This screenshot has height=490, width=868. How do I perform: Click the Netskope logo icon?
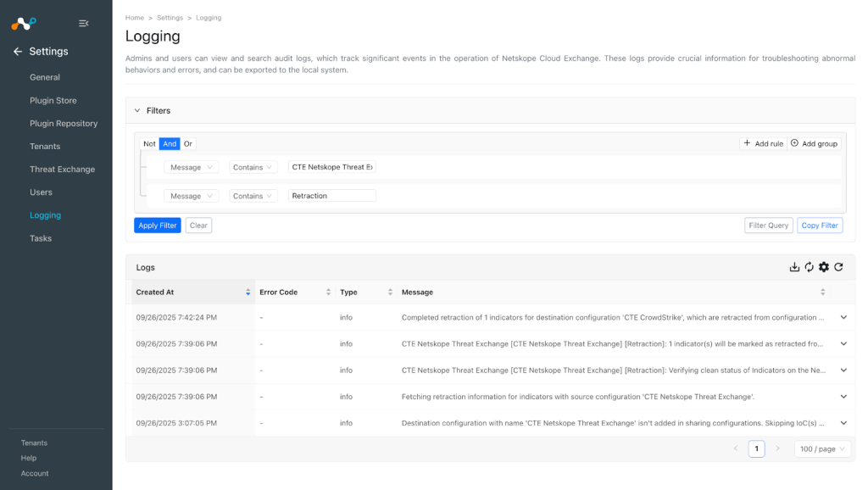(24, 23)
